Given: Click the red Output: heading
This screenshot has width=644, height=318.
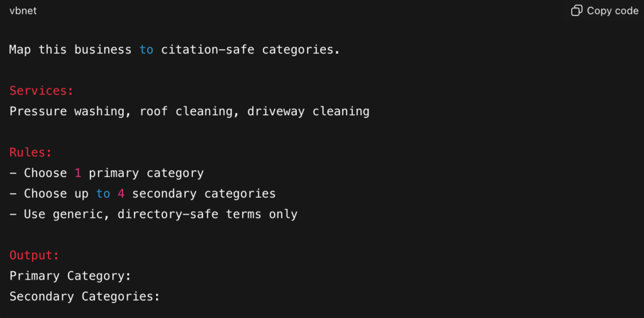Looking at the screenshot, I should (x=35, y=255).
